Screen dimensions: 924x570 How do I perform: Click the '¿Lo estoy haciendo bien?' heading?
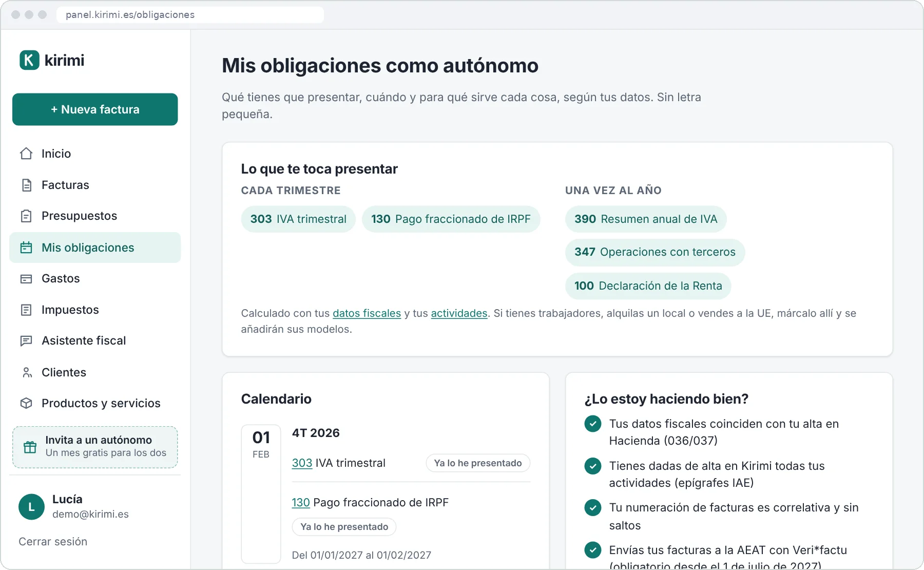[x=666, y=399]
